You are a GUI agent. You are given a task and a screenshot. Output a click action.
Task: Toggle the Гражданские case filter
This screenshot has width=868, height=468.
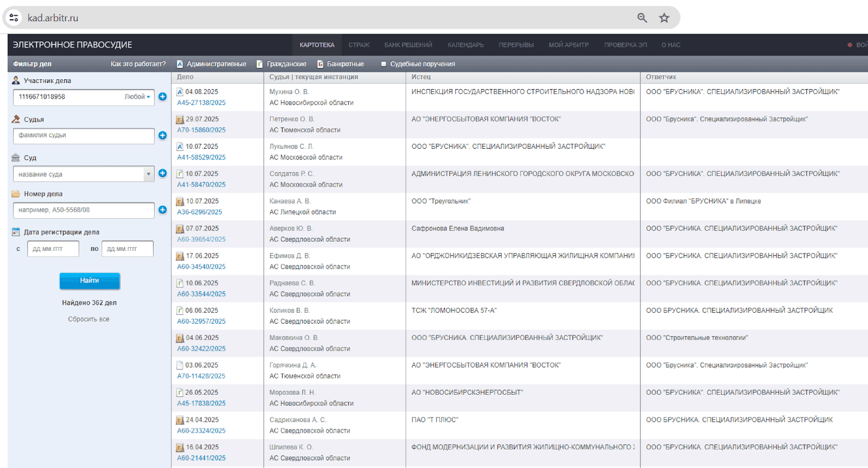tap(282, 64)
